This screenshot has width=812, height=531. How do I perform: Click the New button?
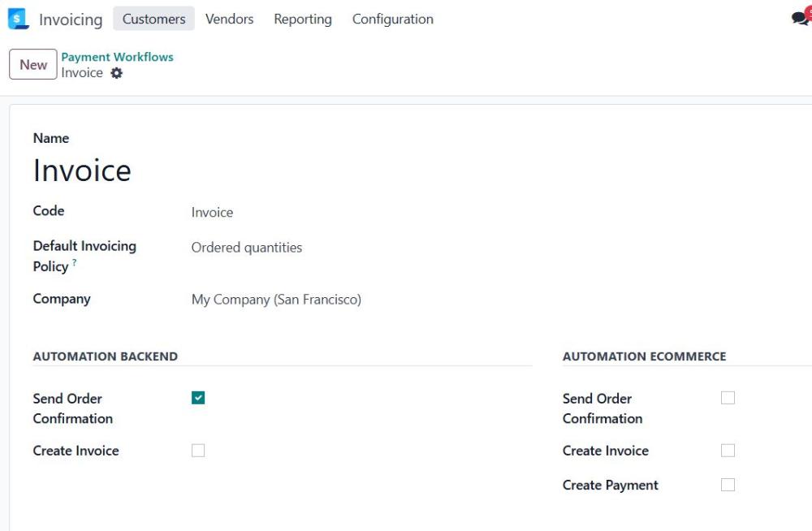(33, 64)
